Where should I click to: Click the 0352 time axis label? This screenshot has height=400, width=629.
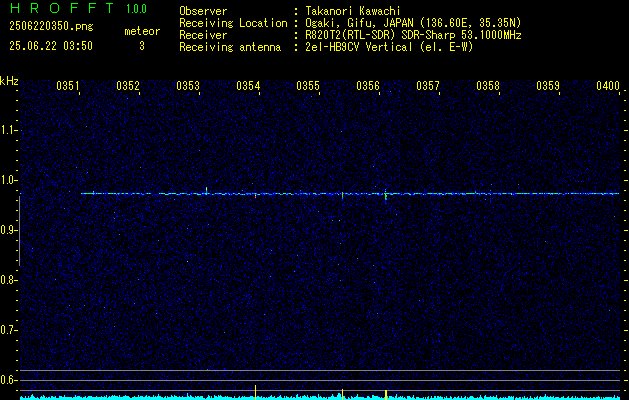pyautogui.click(x=128, y=86)
